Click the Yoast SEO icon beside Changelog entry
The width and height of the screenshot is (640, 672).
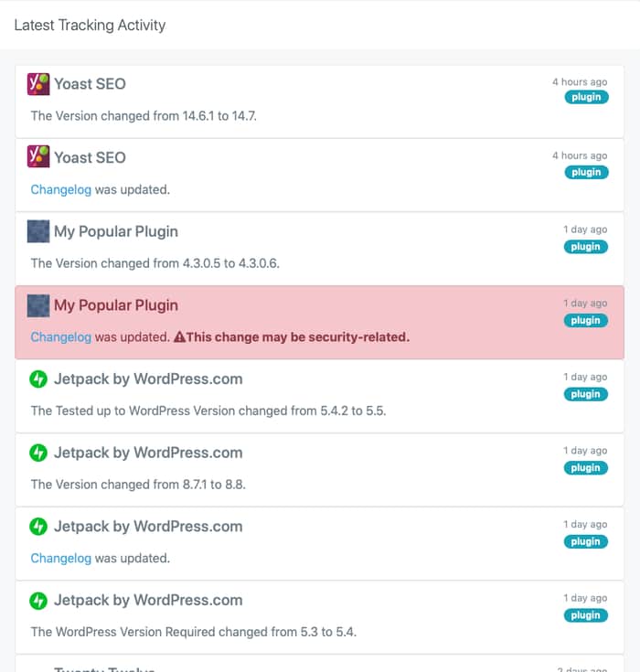point(38,157)
